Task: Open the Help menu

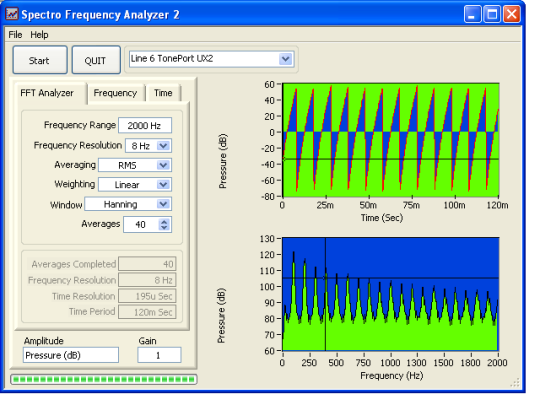Action: [39, 35]
